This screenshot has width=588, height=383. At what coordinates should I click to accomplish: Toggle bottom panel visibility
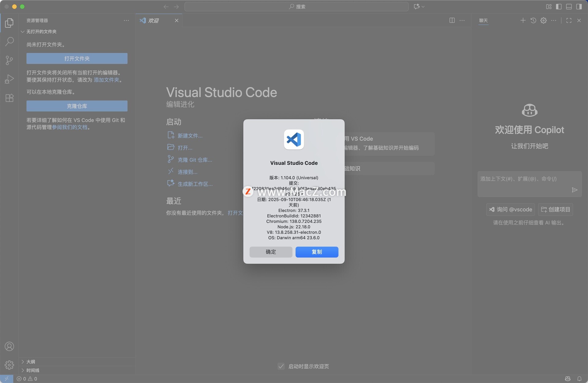[569, 7]
